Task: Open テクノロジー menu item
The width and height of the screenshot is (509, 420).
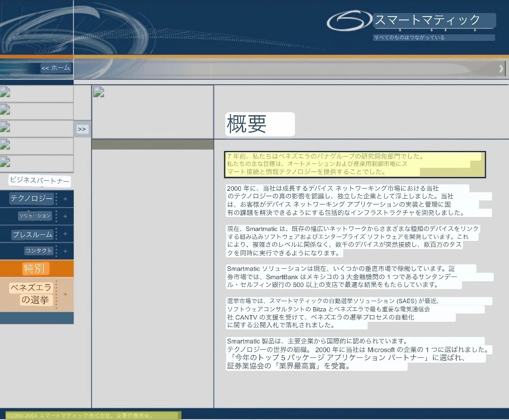Action: [x=31, y=198]
